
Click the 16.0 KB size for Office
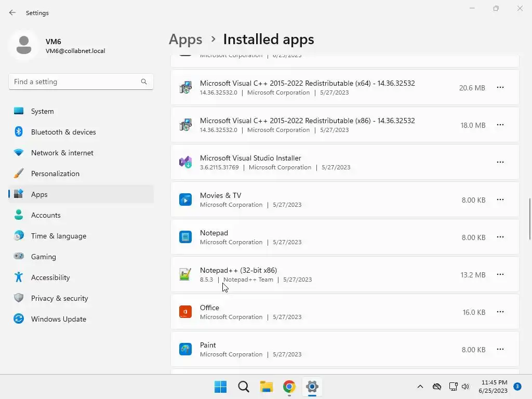474,312
